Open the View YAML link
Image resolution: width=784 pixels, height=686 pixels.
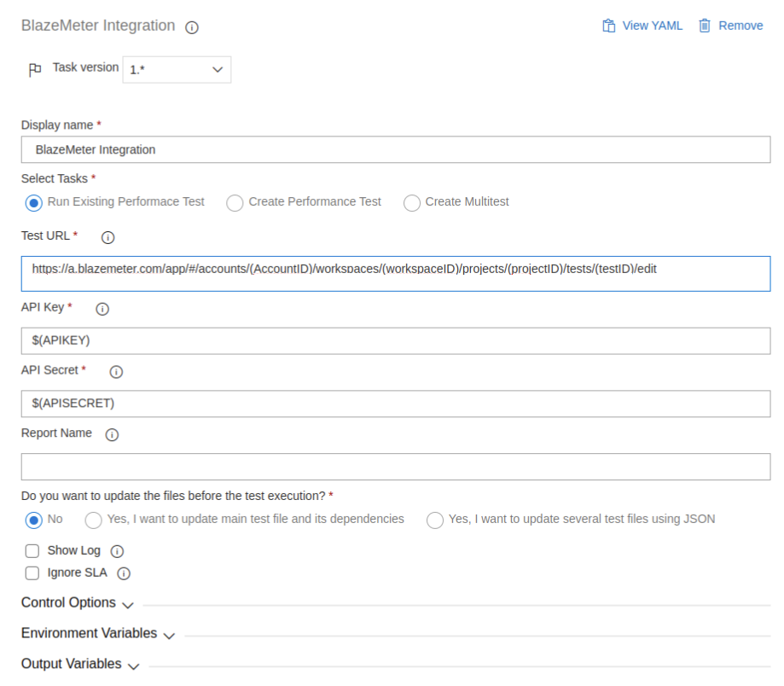tap(652, 26)
